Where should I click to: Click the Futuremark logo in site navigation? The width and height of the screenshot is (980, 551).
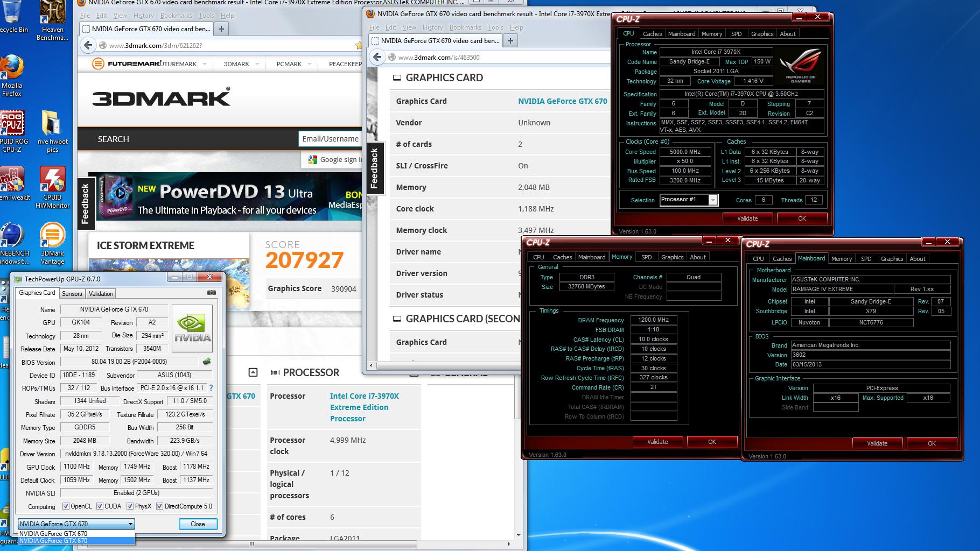pyautogui.click(x=125, y=63)
